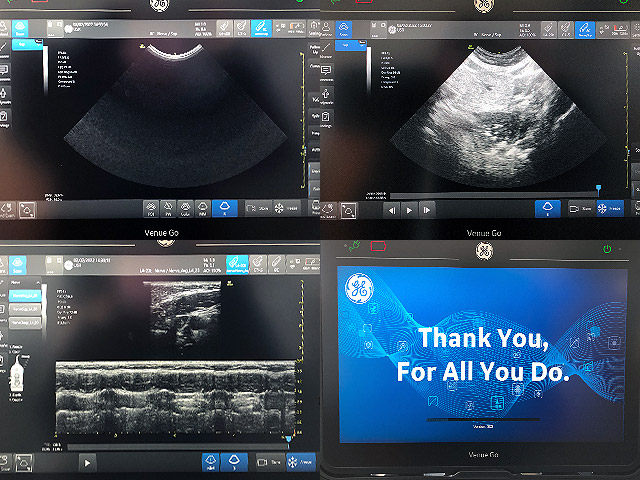Select B mode on blank-sector screen
The width and height of the screenshot is (640, 480).
point(224,208)
